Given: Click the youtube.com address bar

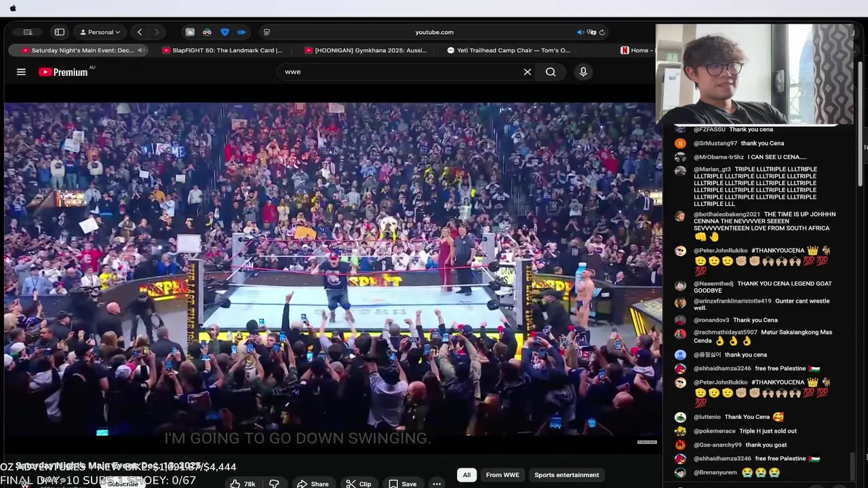Looking at the screenshot, I should point(434,32).
